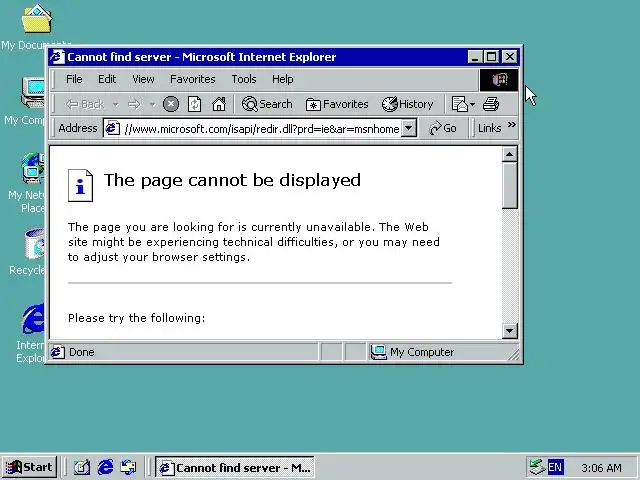Refresh the page using the Refresh icon
The image size is (640, 480).
[194, 104]
